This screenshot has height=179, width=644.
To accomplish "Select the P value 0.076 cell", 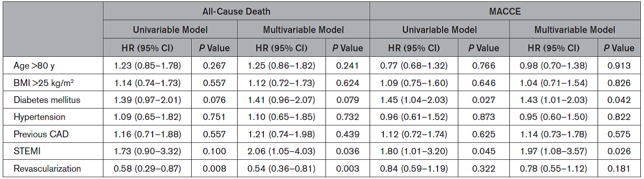I will pyautogui.click(x=215, y=100).
